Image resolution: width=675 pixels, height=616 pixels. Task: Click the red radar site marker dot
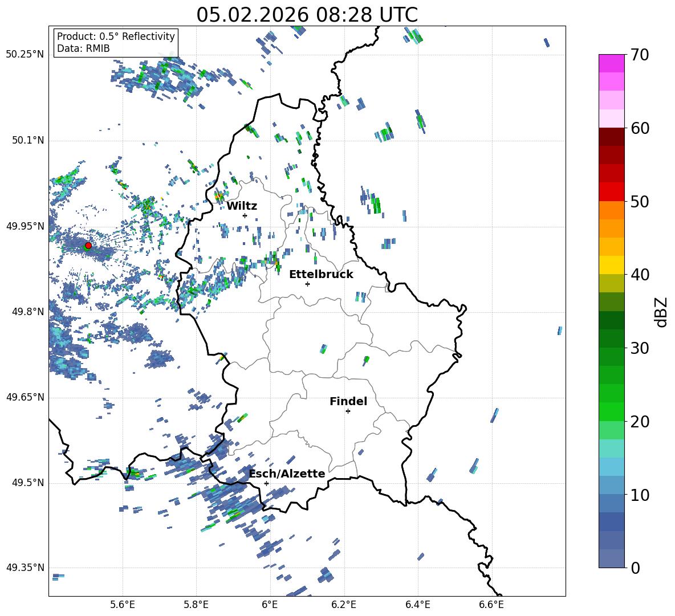pyautogui.click(x=88, y=246)
